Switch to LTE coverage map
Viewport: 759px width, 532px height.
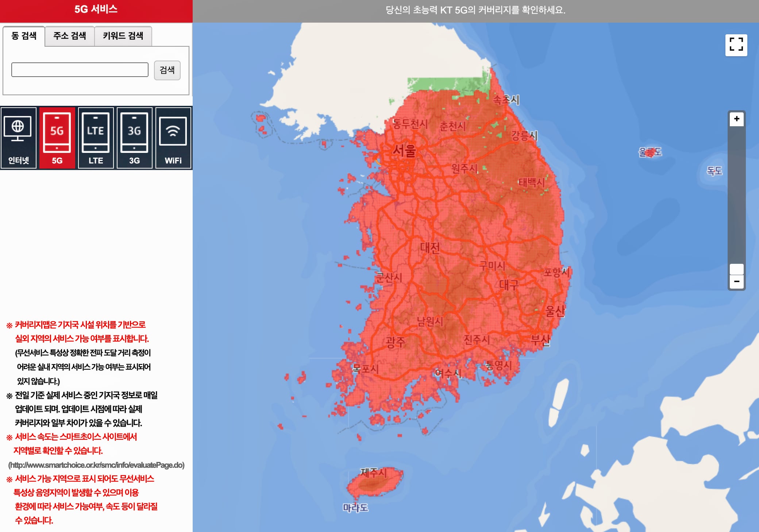point(96,138)
